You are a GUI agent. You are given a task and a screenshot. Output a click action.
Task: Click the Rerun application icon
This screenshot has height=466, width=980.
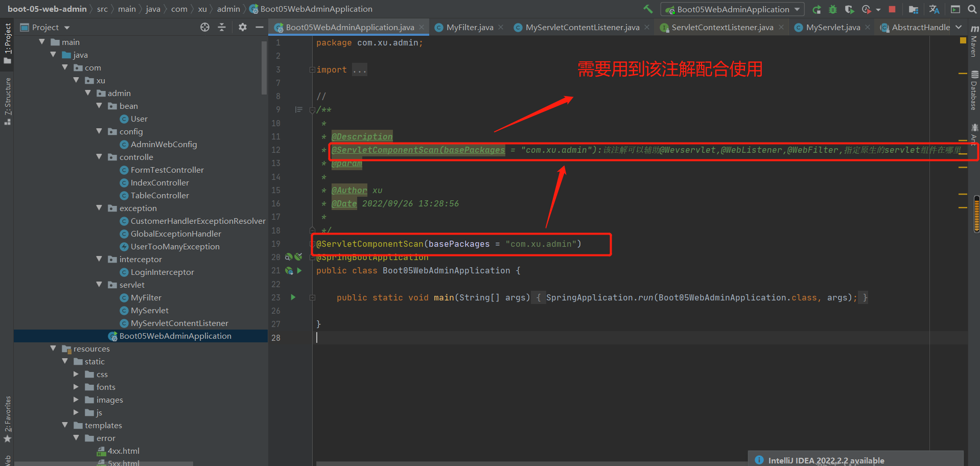tap(816, 9)
